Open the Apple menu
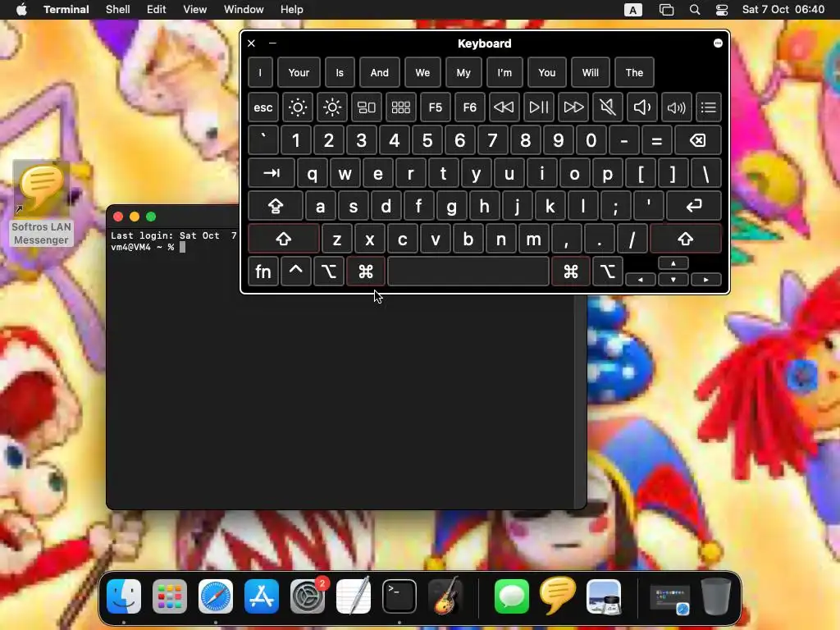 point(21,10)
